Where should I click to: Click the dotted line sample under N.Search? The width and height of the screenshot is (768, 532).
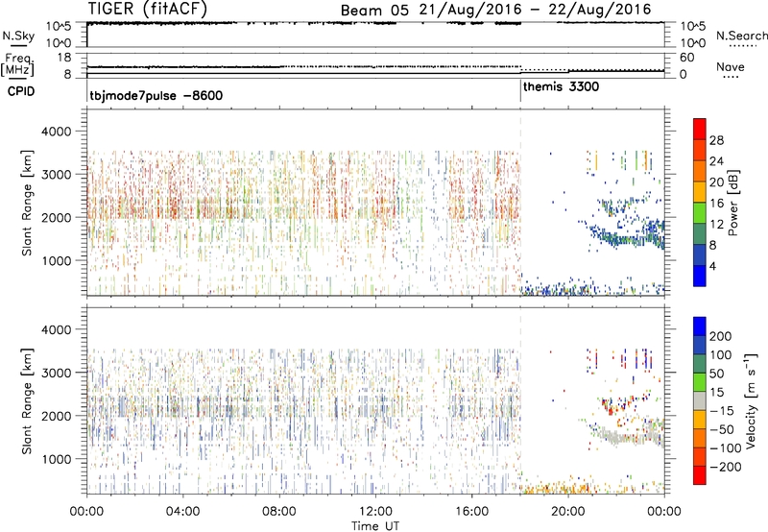(x=743, y=46)
